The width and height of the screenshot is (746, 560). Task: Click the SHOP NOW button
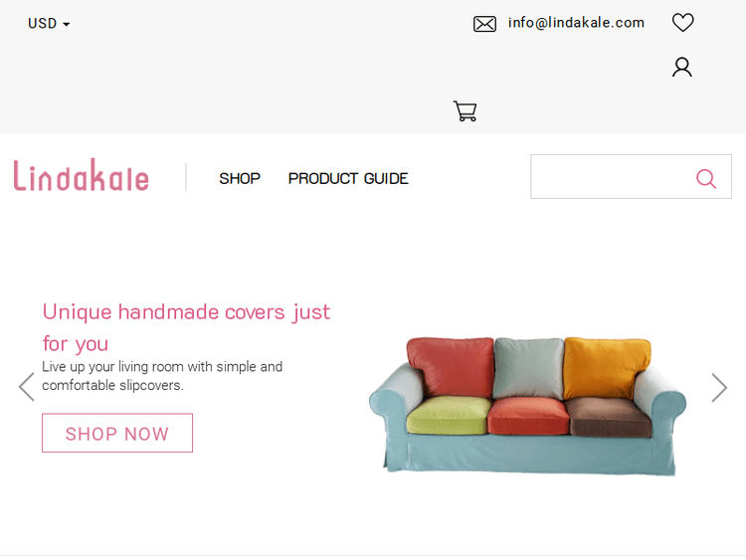[x=117, y=433]
